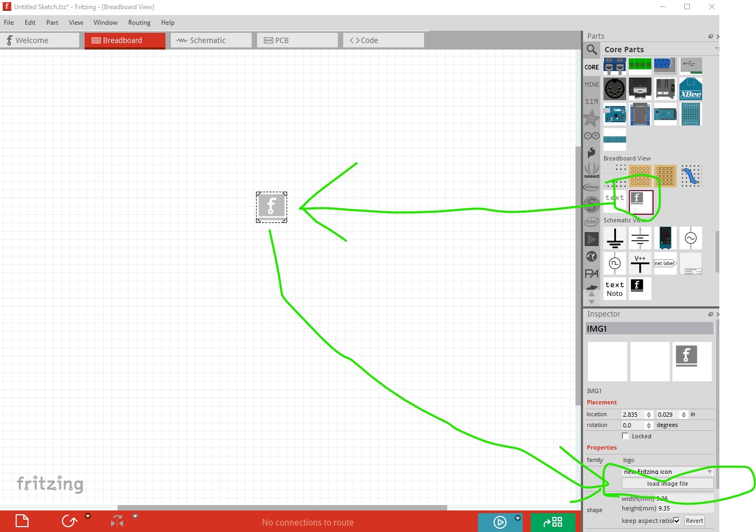Switch to the Schematic tab
This screenshot has height=532, width=756.
(x=211, y=40)
